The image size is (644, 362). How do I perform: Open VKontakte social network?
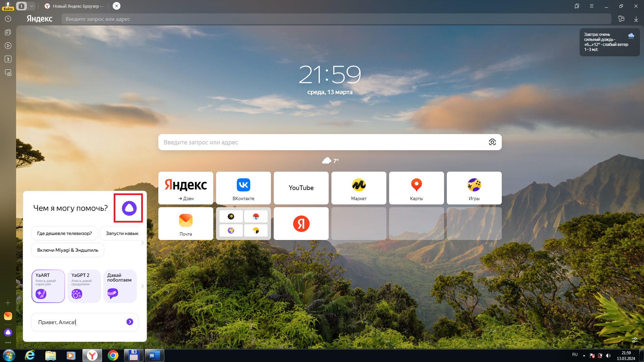(243, 187)
